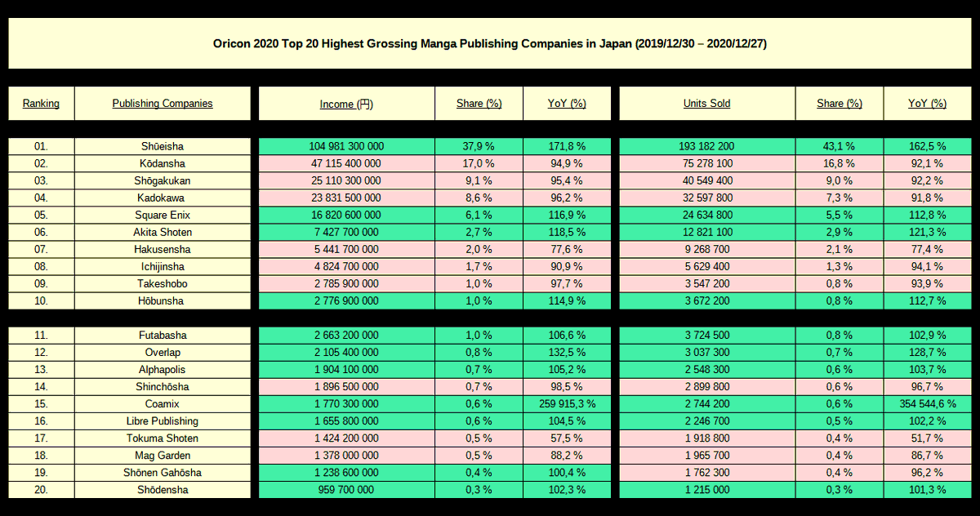Click the 37,9 % share cell
This screenshot has width=980, height=516.
(479, 146)
